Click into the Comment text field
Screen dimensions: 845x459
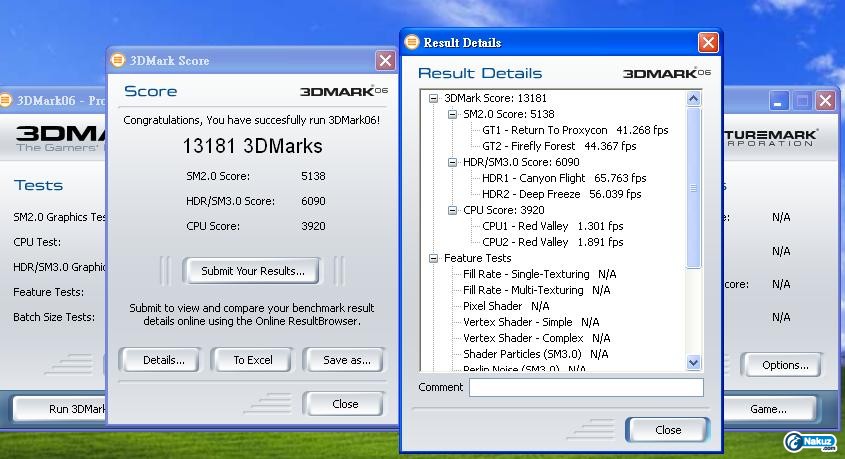[585, 387]
